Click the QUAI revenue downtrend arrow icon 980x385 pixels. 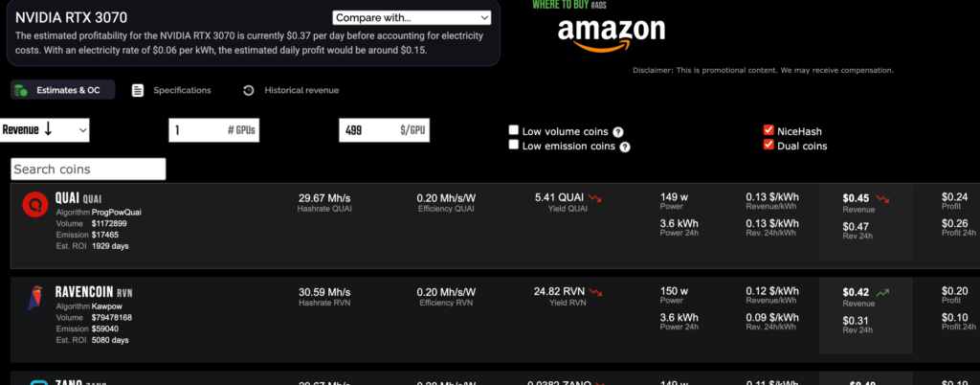pyautogui.click(x=881, y=198)
